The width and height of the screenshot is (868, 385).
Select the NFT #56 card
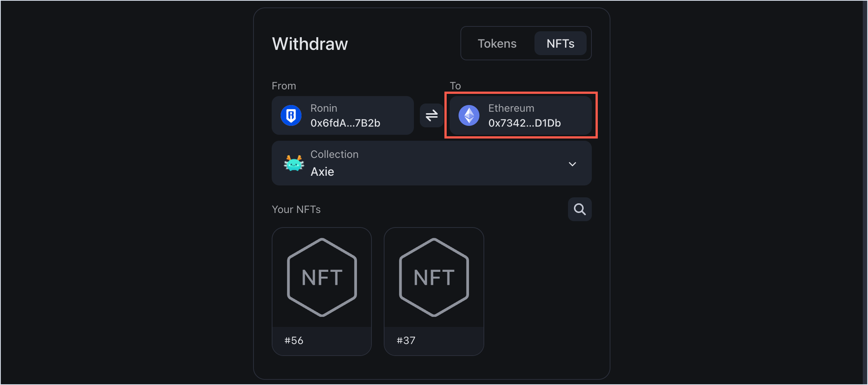click(322, 291)
